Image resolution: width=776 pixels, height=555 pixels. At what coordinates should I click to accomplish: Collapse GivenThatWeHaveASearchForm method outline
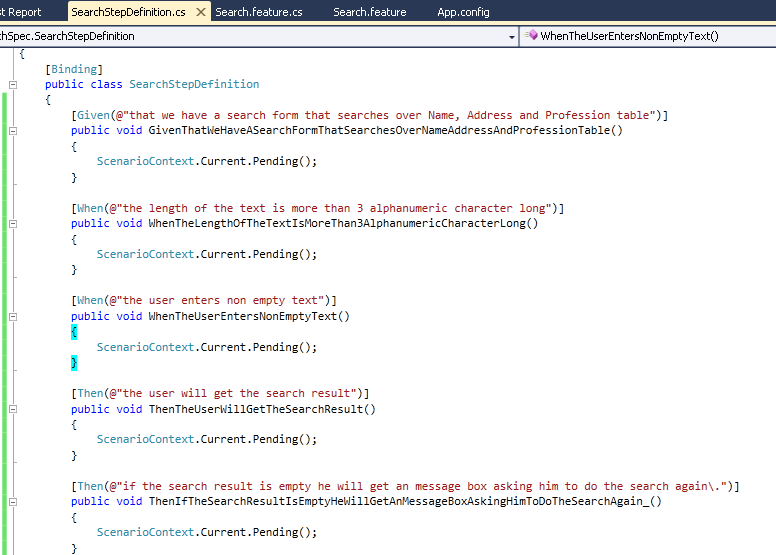(x=13, y=131)
